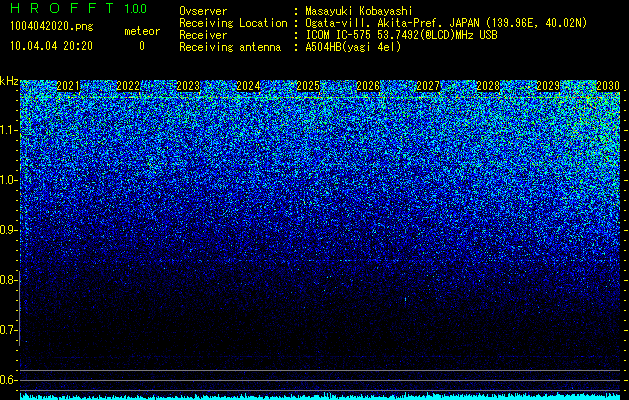629x400 pixels.
Task: Click the meteor count value 0
Action: (x=142, y=46)
